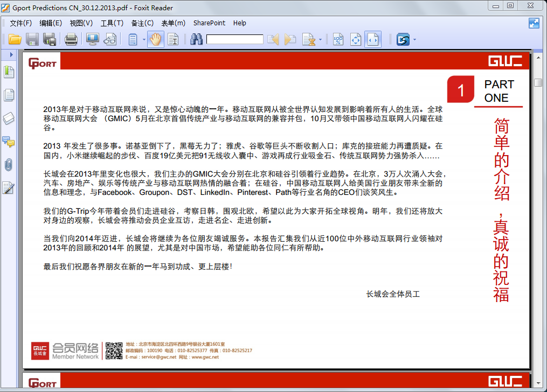
Task: Click the Save floppy disk icon
Action: pos(32,39)
